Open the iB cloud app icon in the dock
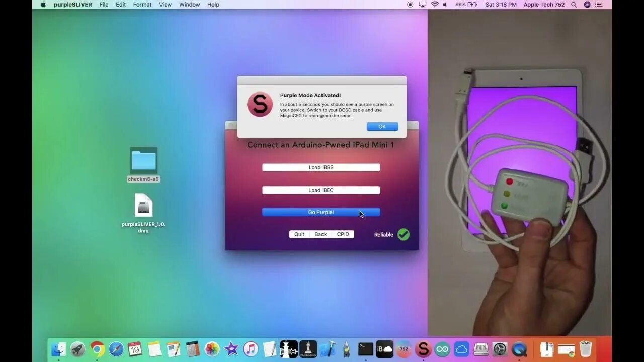The image size is (644, 362). tap(385, 348)
